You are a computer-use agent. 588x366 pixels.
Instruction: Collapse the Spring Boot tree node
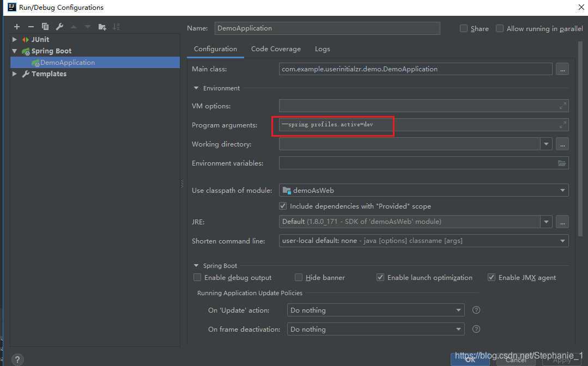[14, 51]
